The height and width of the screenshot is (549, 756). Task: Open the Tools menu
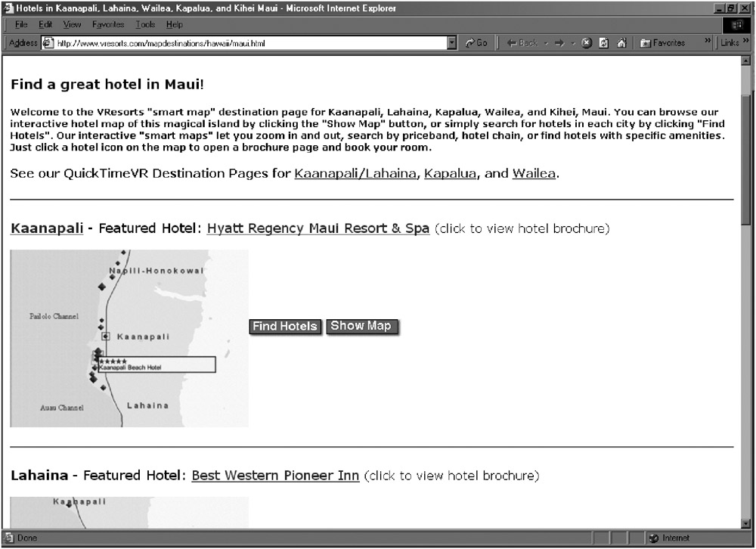click(x=145, y=25)
